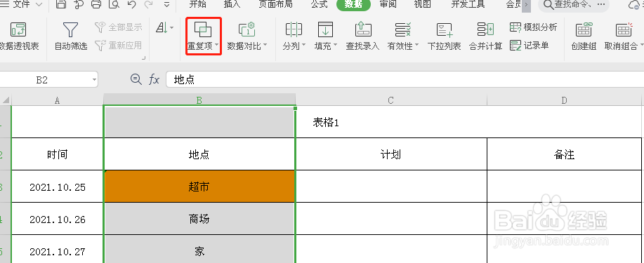Switch to the 页面布局 tab

point(275,4)
